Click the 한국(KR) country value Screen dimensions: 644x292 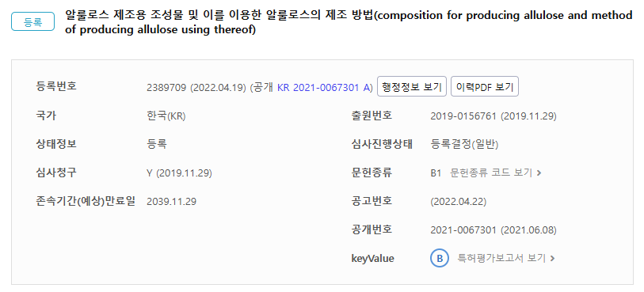tap(166, 116)
